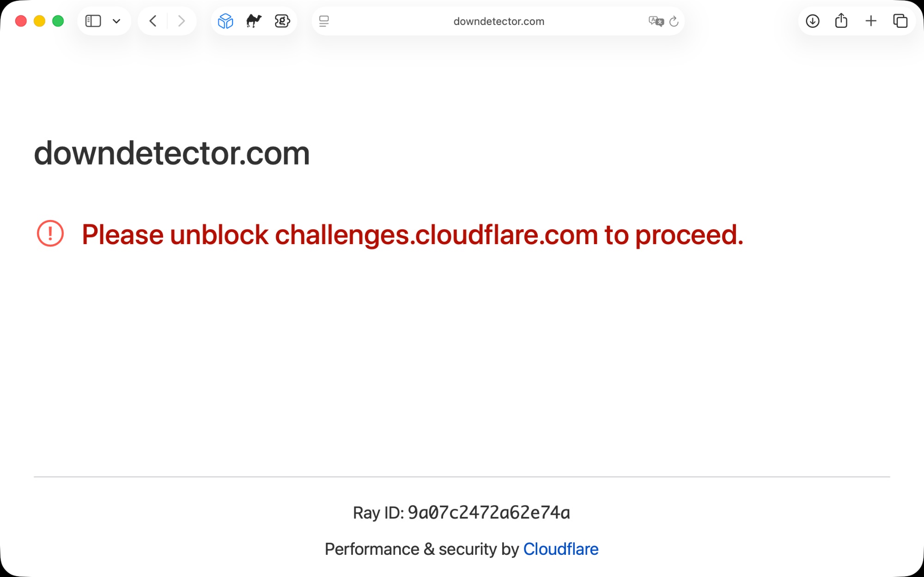Click the green full-screen window button
This screenshot has height=577, width=924.
[x=58, y=21]
